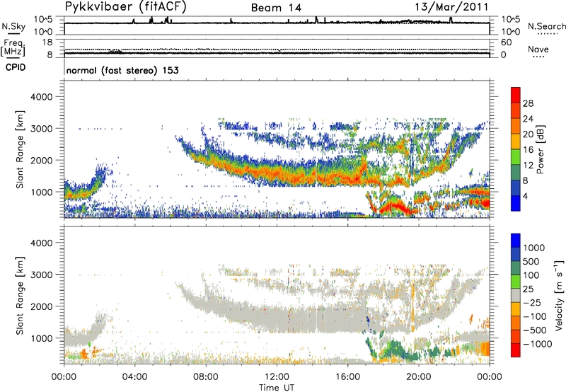Click the bright blue bottom power colorbar segment
Screen dimensions: 566x392
[516, 203]
